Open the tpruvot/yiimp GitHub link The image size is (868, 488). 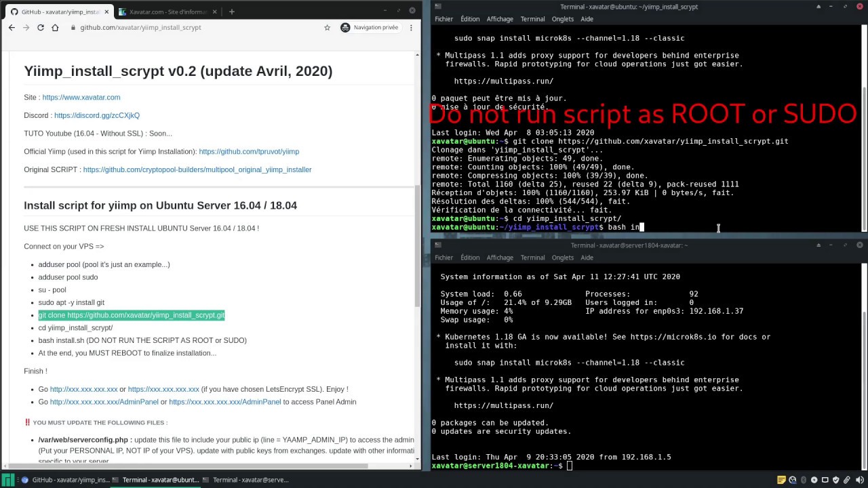[249, 152]
